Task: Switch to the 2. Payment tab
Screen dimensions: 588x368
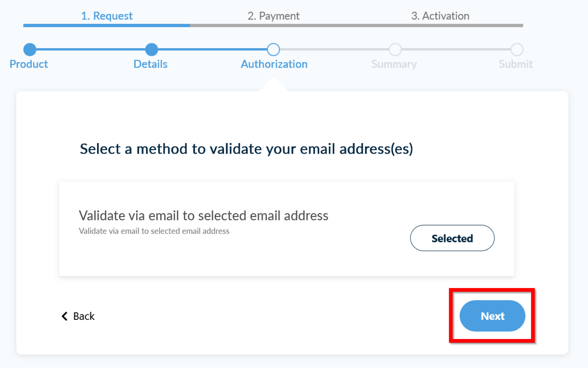Action: click(x=273, y=16)
